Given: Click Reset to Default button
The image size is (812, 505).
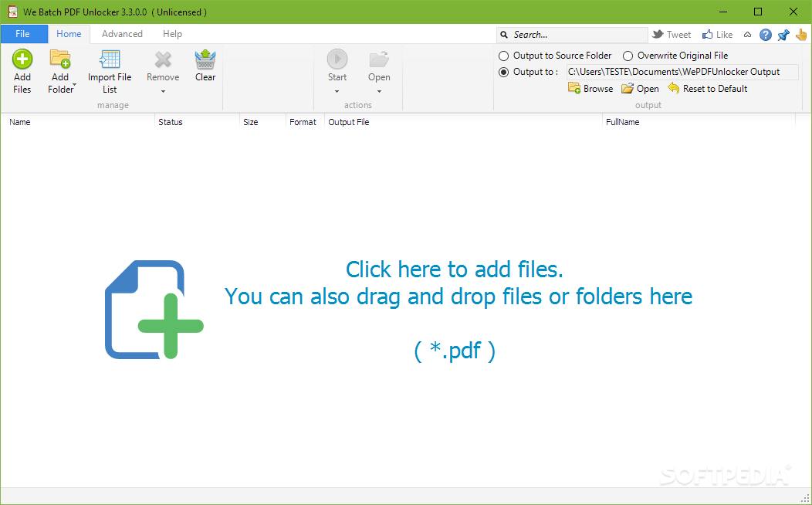Looking at the screenshot, I should click(x=707, y=89).
